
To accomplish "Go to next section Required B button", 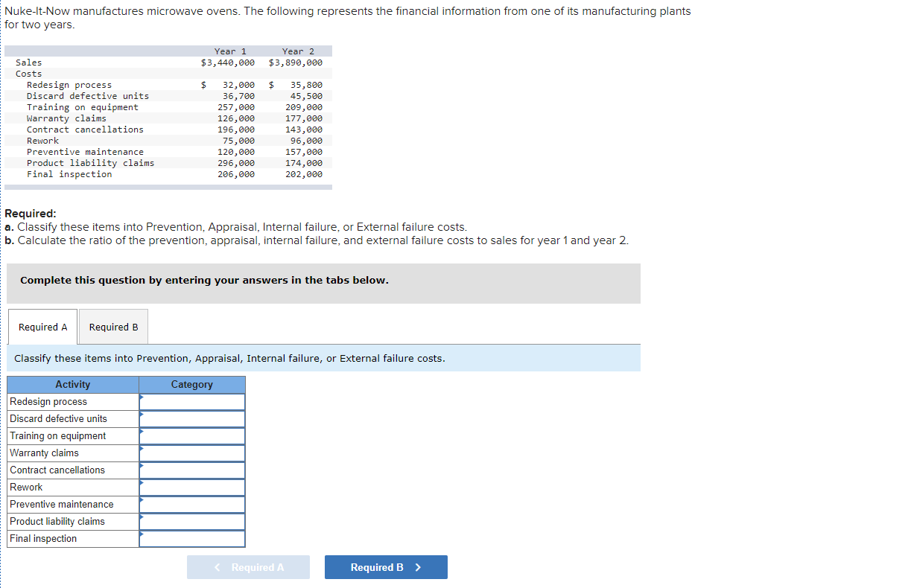I will [386, 567].
